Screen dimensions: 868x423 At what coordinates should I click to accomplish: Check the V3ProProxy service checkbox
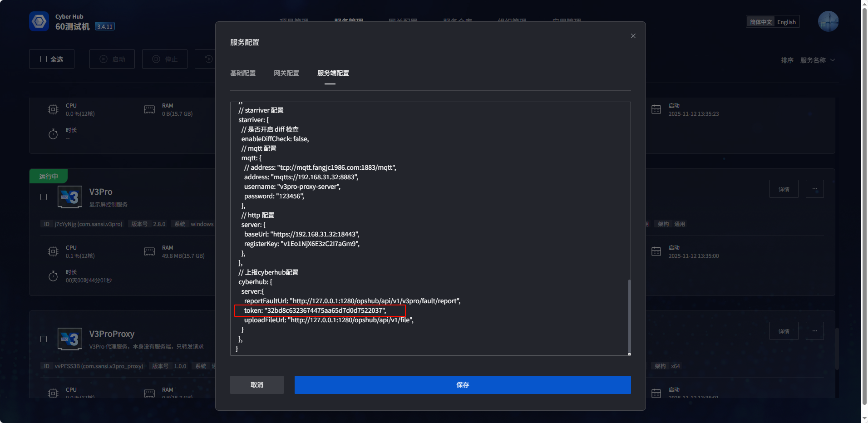tap(44, 339)
